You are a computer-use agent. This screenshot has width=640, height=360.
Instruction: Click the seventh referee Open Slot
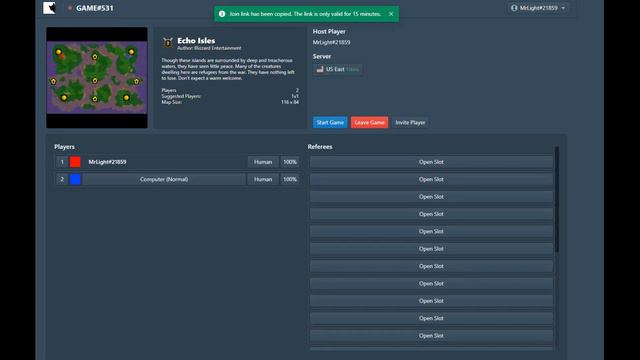tap(431, 266)
